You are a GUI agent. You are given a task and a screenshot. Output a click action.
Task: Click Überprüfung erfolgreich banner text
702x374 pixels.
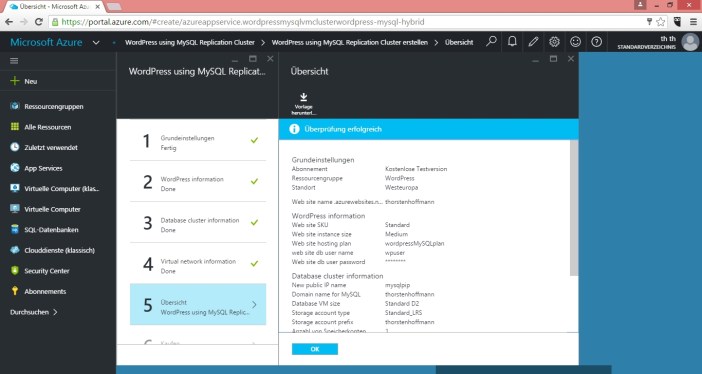(x=343, y=129)
